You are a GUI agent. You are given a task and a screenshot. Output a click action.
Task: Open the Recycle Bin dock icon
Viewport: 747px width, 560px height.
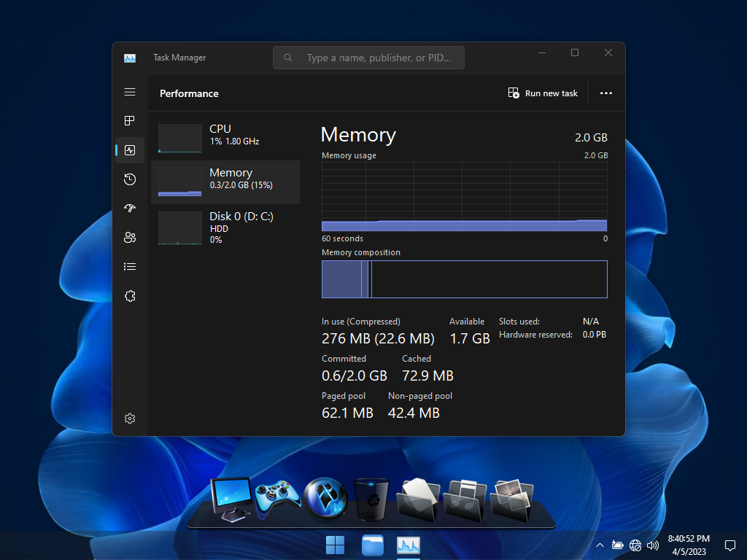[x=372, y=499]
